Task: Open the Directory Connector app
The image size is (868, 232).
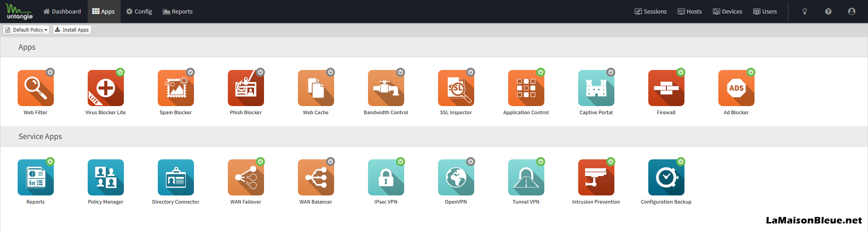Action: [176, 177]
